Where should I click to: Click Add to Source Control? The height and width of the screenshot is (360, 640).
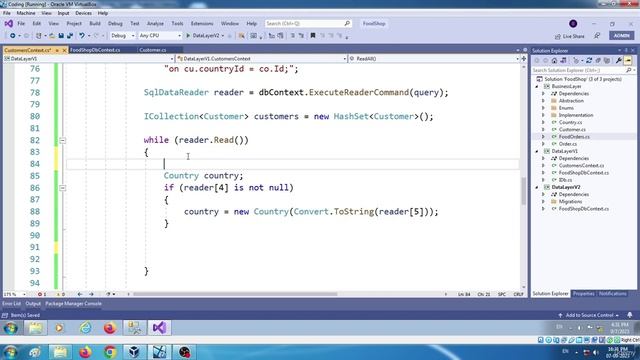(x=589, y=315)
